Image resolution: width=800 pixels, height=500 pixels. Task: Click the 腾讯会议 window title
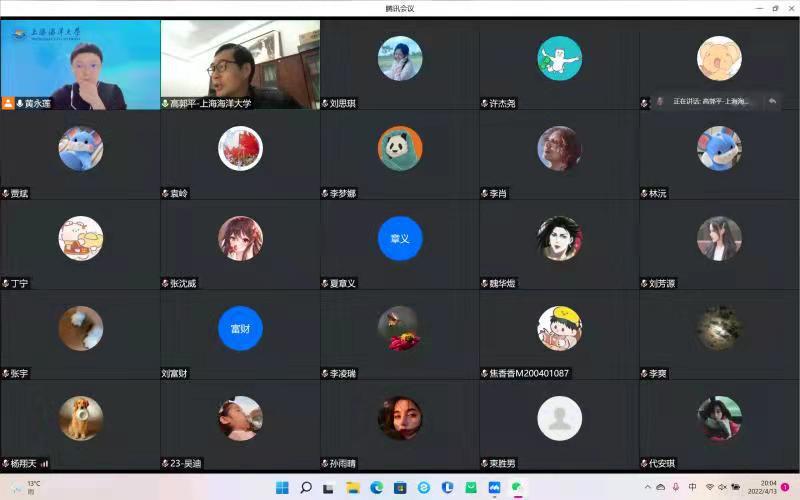399,8
